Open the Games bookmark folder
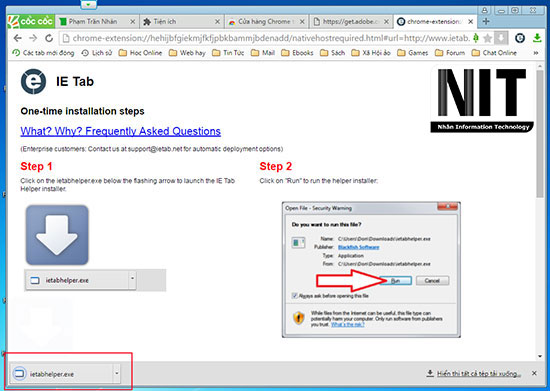This screenshot has height=391, width=550. [x=412, y=53]
